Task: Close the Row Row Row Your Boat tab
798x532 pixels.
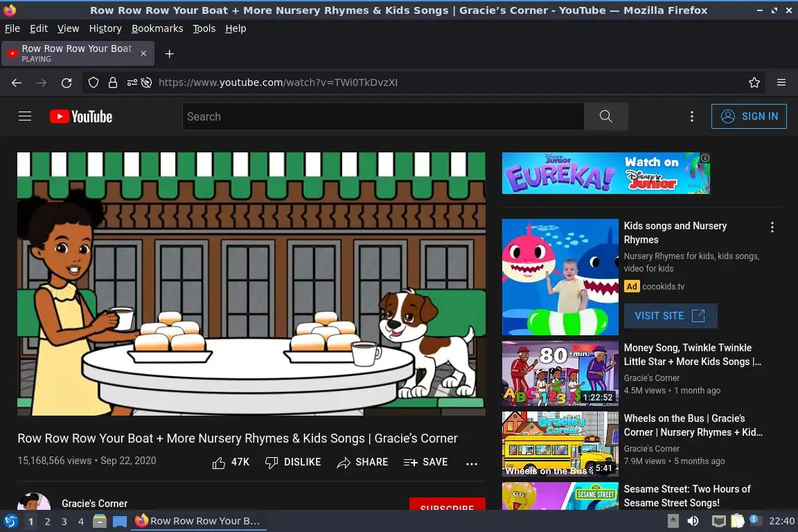Action: pyautogui.click(x=143, y=53)
